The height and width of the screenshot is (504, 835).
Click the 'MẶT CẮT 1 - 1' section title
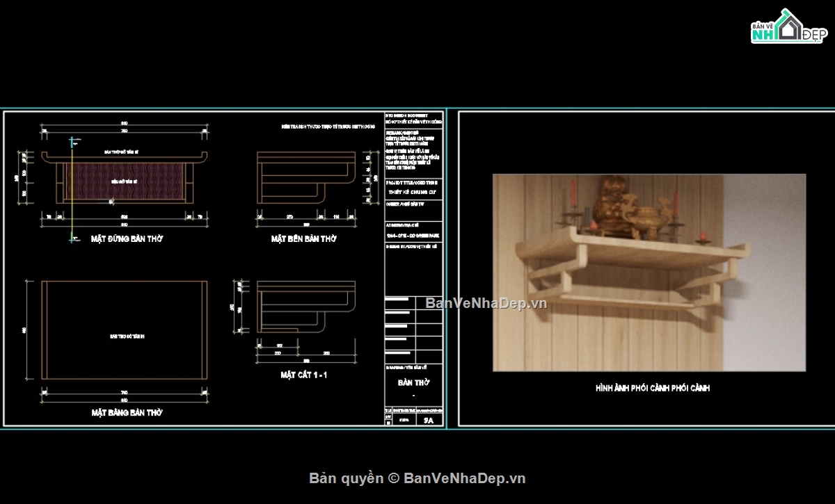click(304, 375)
